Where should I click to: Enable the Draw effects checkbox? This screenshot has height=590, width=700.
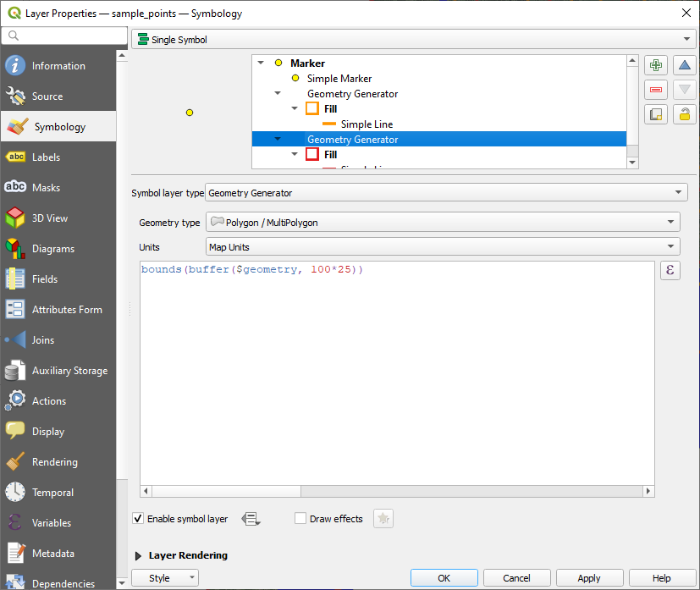point(300,519)
